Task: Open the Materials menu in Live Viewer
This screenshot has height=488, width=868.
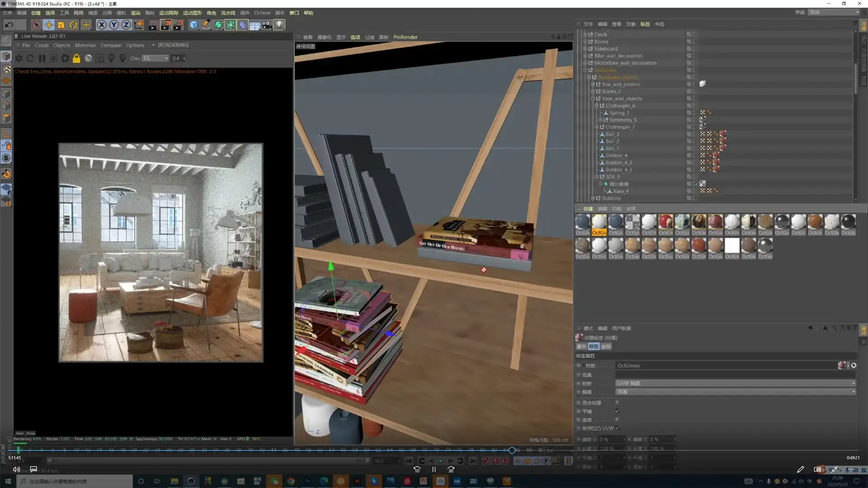Action: [x=85, y=45]
